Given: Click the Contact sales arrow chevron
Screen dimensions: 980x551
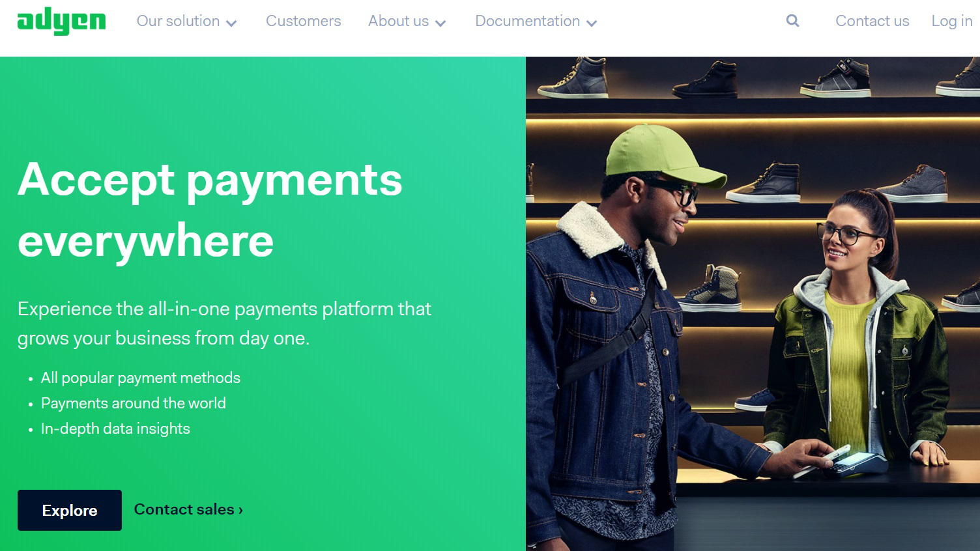Looking at the screenshot, I should [240, 510].
